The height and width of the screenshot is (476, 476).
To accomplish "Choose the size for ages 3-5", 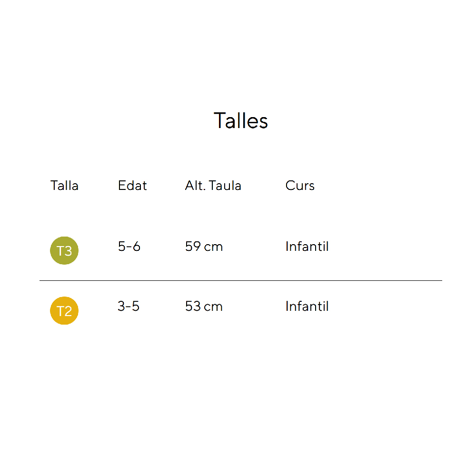I will tap(64, 311).
